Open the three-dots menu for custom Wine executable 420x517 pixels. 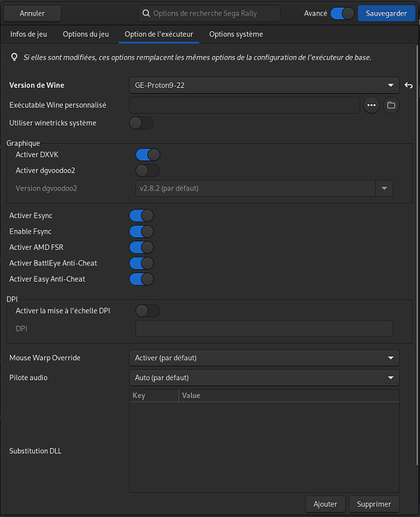pyautogui.click(x=371, y=105)
